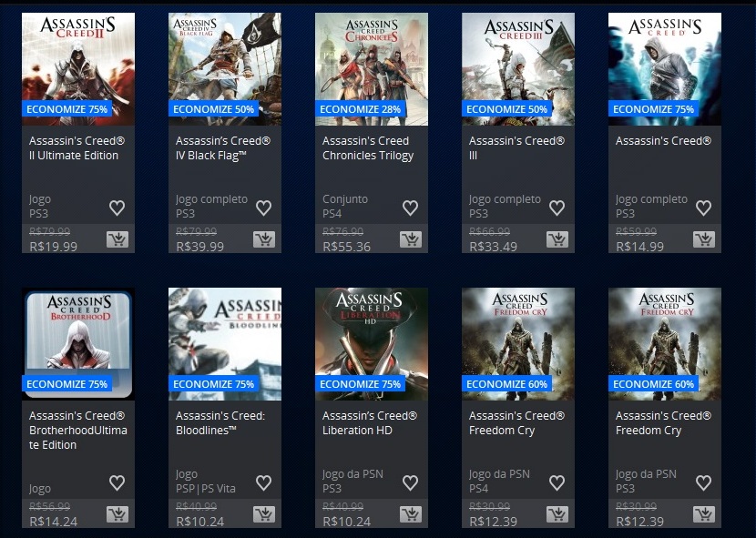Click the Brotherhood cover thumbnail
This screenshot has height=538, width=756.
pos(78,344)
